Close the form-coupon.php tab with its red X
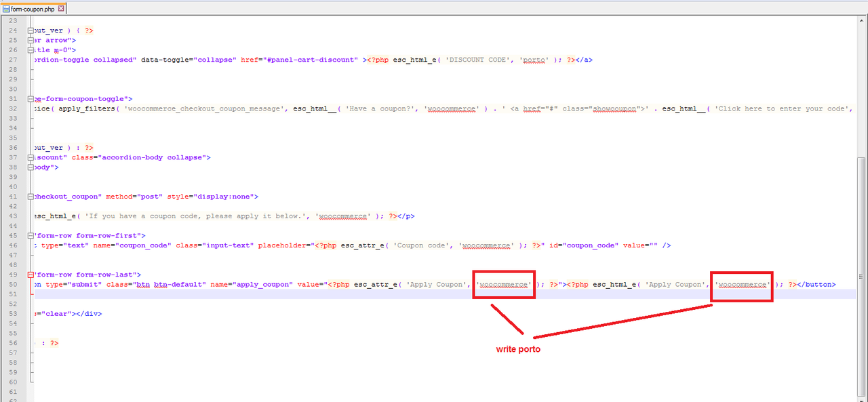The height and width of the screenshot is (402, 868). coord(62,9)
